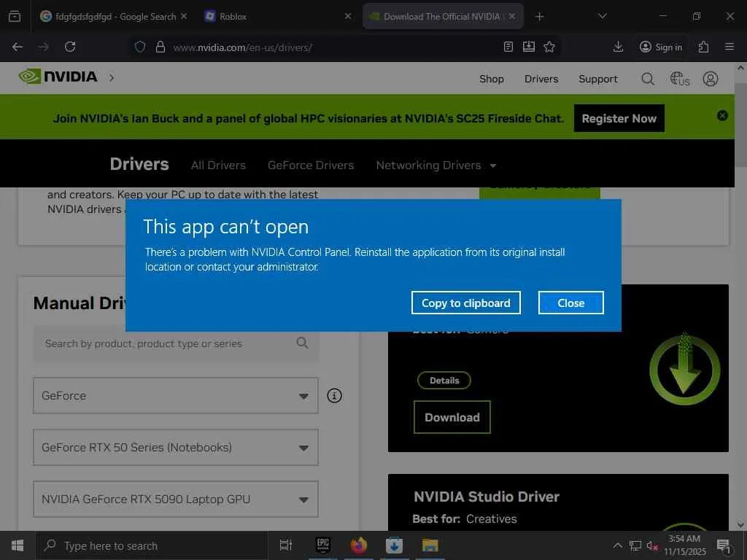Close the Roblox tab
This screenshot has width=747, height=560.
[x=348, y=16]
